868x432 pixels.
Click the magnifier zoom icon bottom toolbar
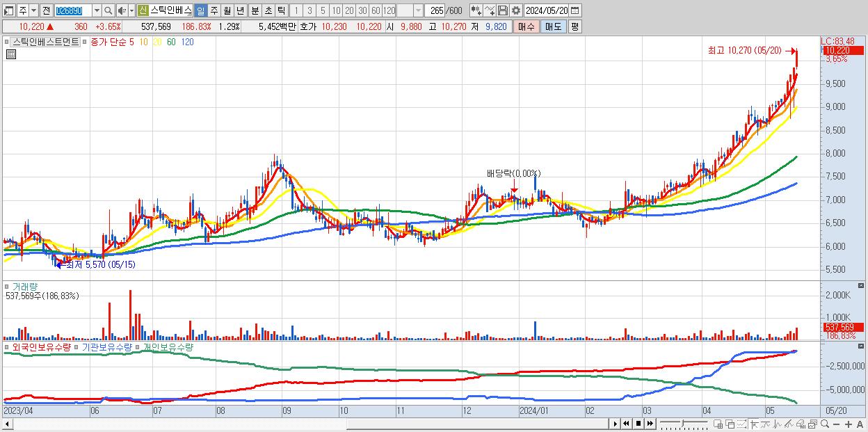point(824,424)
